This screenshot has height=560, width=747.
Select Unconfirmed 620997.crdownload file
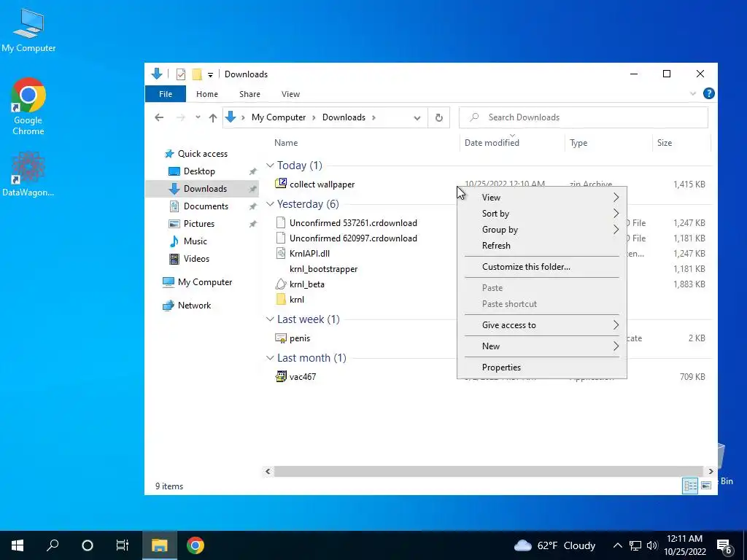353,238
